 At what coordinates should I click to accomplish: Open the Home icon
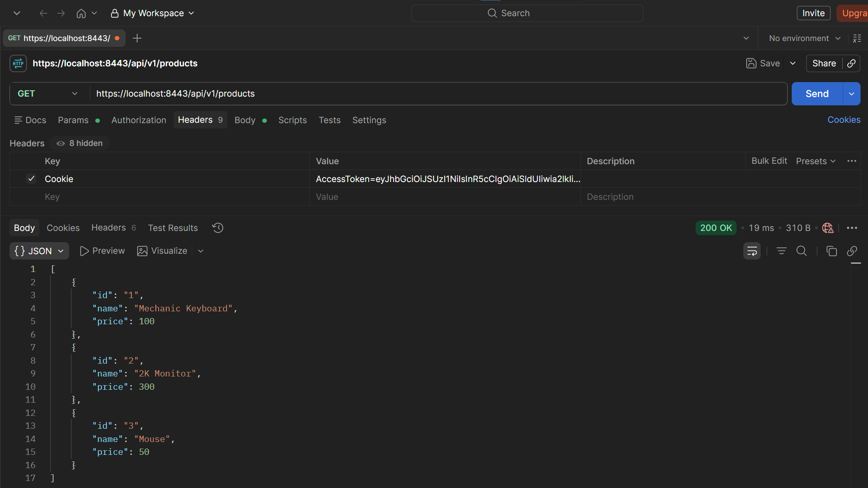81,13
